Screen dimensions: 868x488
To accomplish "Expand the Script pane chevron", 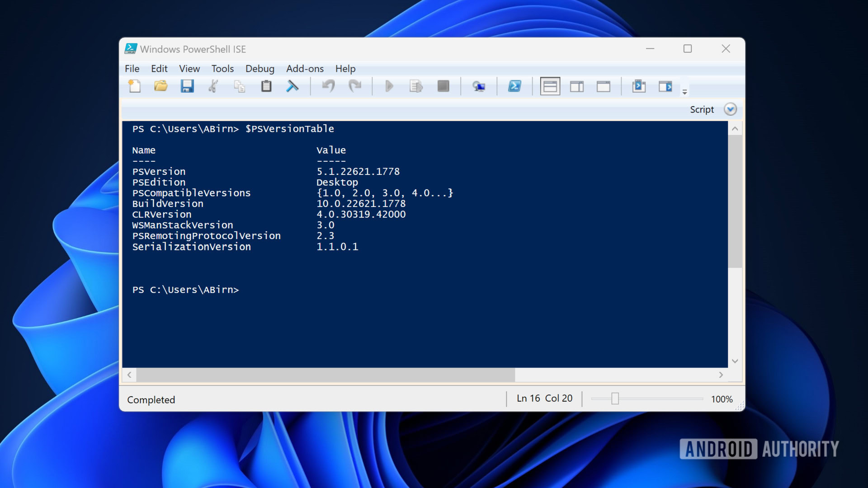I will point(730,109).
